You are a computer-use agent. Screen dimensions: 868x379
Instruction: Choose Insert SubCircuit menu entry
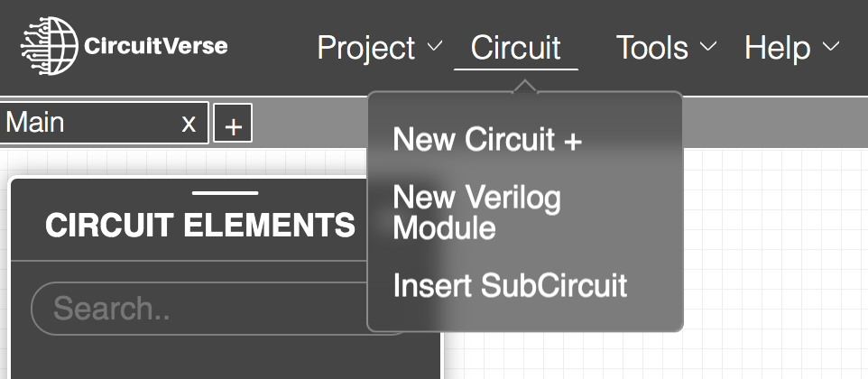pos(510,285)
